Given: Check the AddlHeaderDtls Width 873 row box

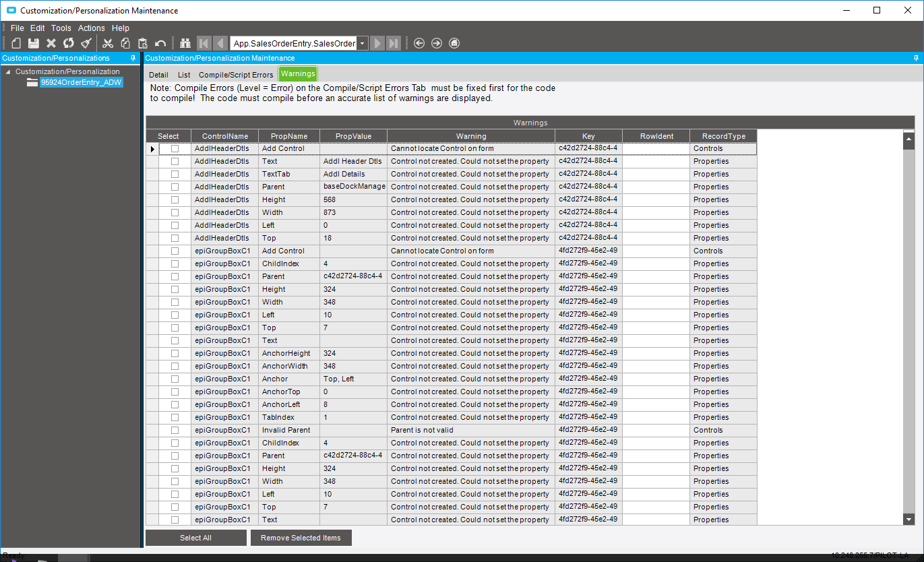Looking at the screenshot, I should pyautogui.click(x=175, y=212).
